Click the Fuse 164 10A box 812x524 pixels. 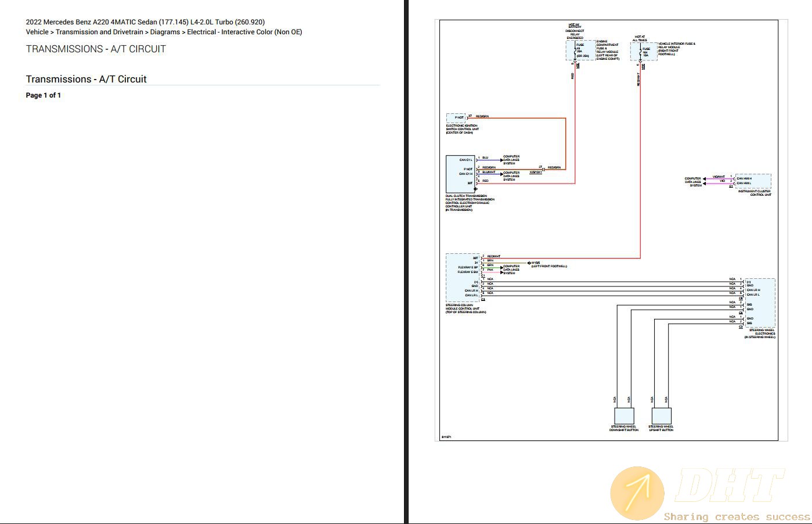click(x=644, y=51)
